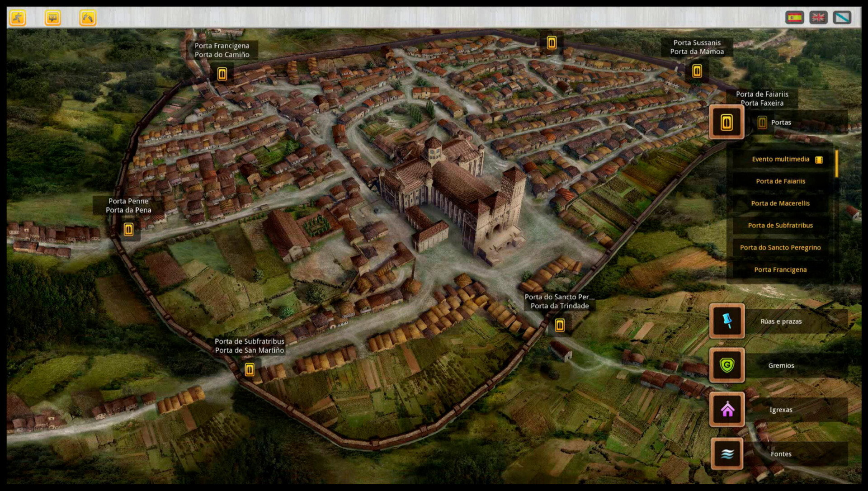Expand the Rúas e prazas category

point(726,321)
